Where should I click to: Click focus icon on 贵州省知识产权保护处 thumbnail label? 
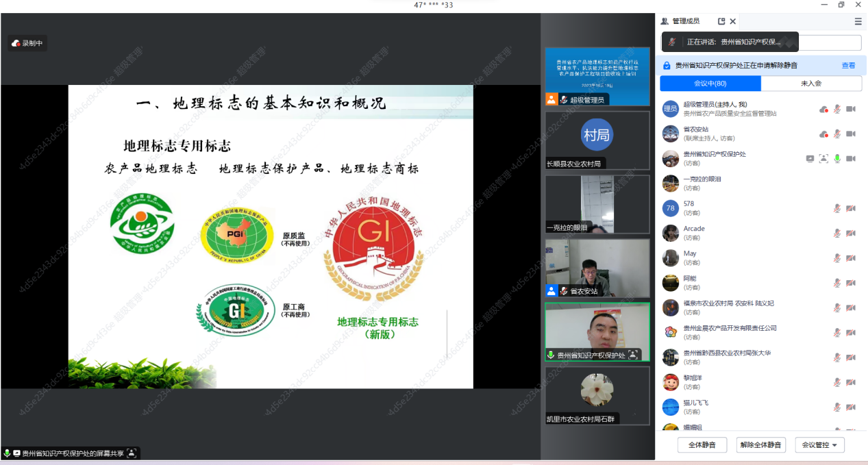634,355
